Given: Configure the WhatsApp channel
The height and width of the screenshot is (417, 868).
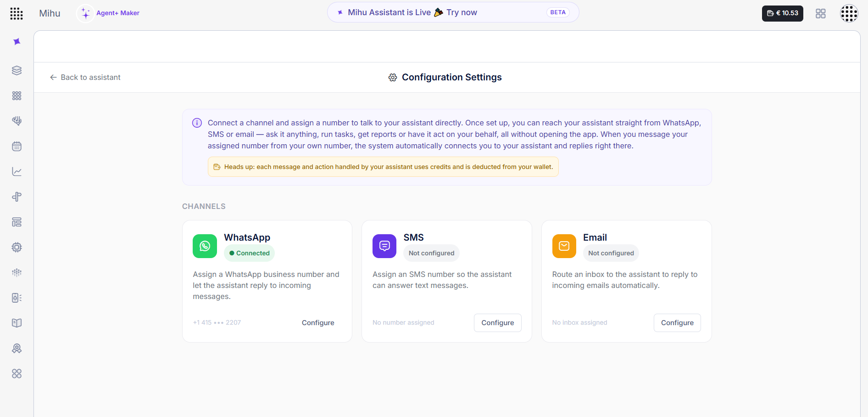Looking at the screenshot, I should coord(318,323).
